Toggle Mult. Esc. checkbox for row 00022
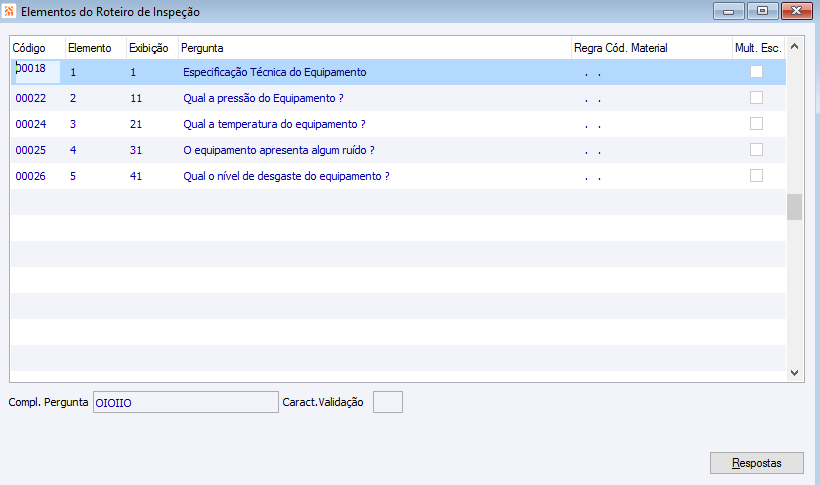The image size is (820, 485). tap(756, 98)
